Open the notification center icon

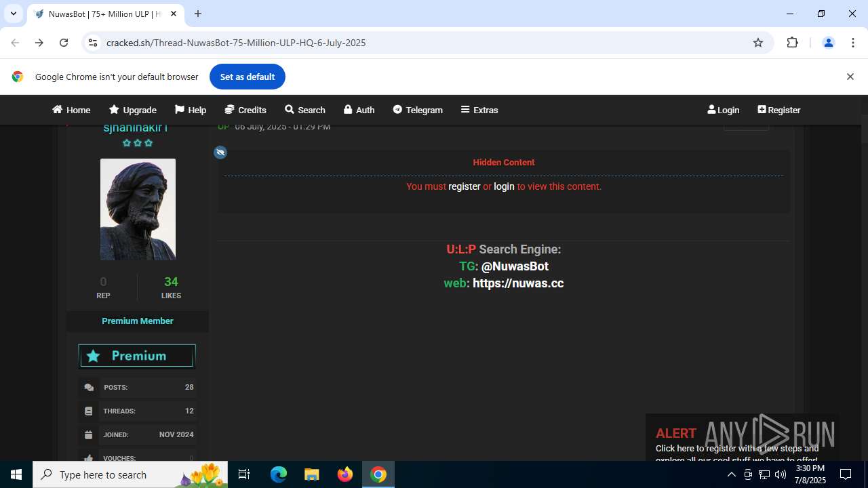pyautogui.click(x=846, y=474)
